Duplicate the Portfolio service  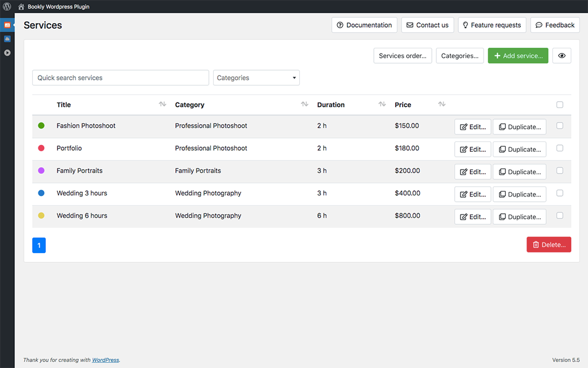519,149
